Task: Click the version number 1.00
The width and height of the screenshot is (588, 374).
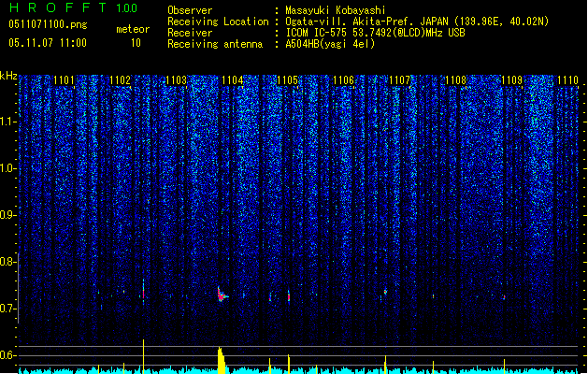Action: [127, 7]
